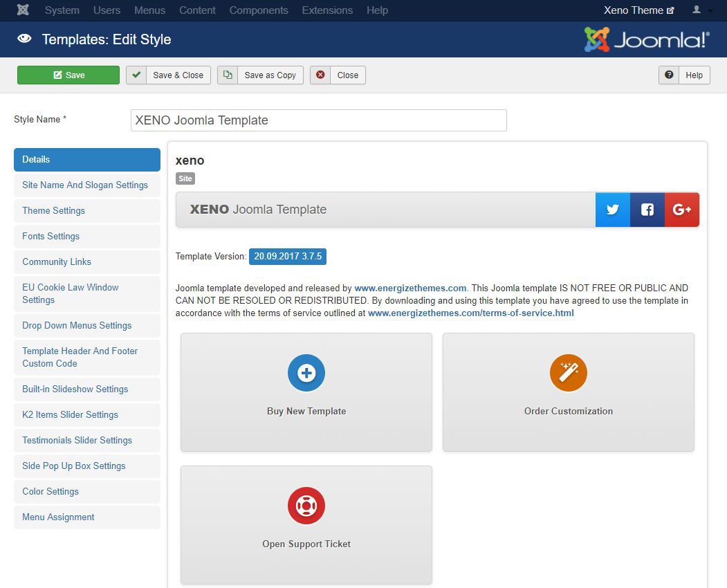
Task: Open the Components menu
Action: click(x=259, y=10)
